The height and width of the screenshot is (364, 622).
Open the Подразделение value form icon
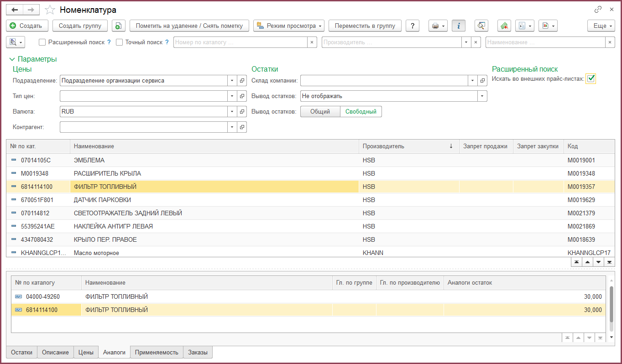242,81
